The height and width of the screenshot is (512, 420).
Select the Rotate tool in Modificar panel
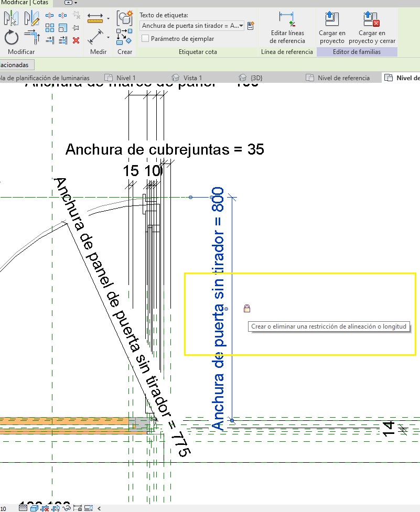(x=12, y=38)
